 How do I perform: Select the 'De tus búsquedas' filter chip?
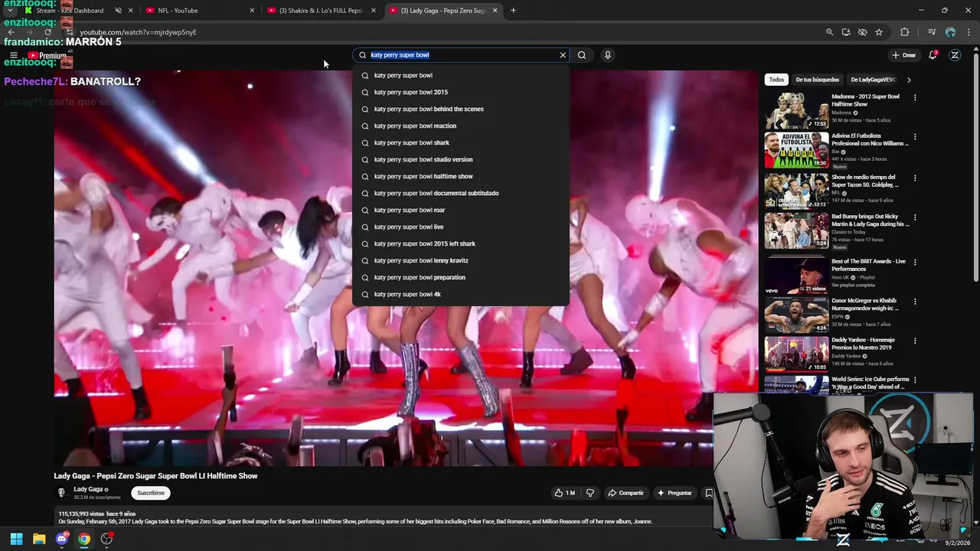click(x=817, y=80)
